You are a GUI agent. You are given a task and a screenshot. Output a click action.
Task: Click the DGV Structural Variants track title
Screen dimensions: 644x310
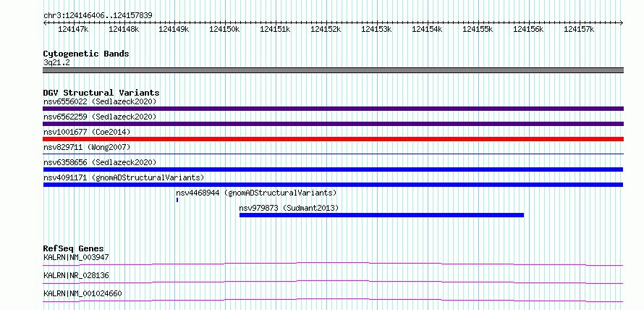click(101, 93)
